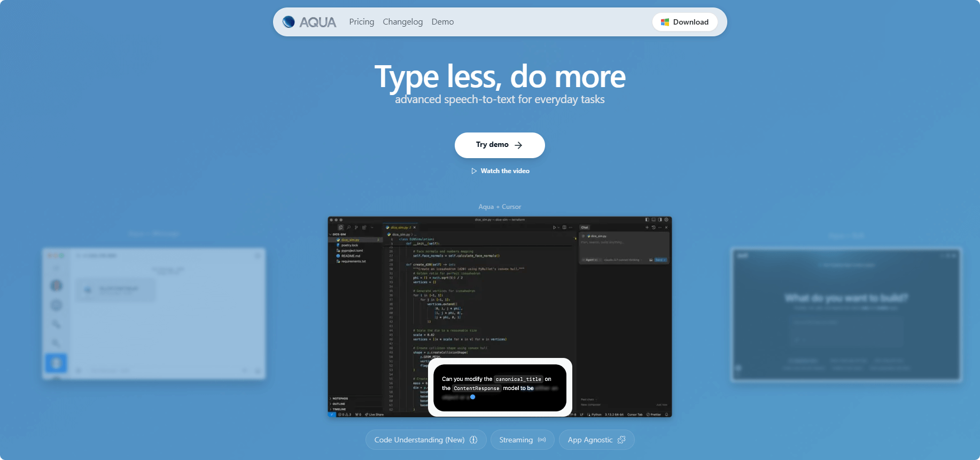Click the Download button
Image resolution: width=980 pixels, height=460 pixels.
tap(685, 22)
